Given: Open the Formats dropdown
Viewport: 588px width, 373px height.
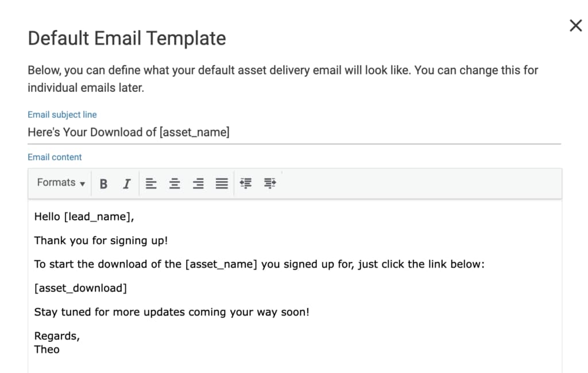Looking at the screenshot, I should [61, 183].
